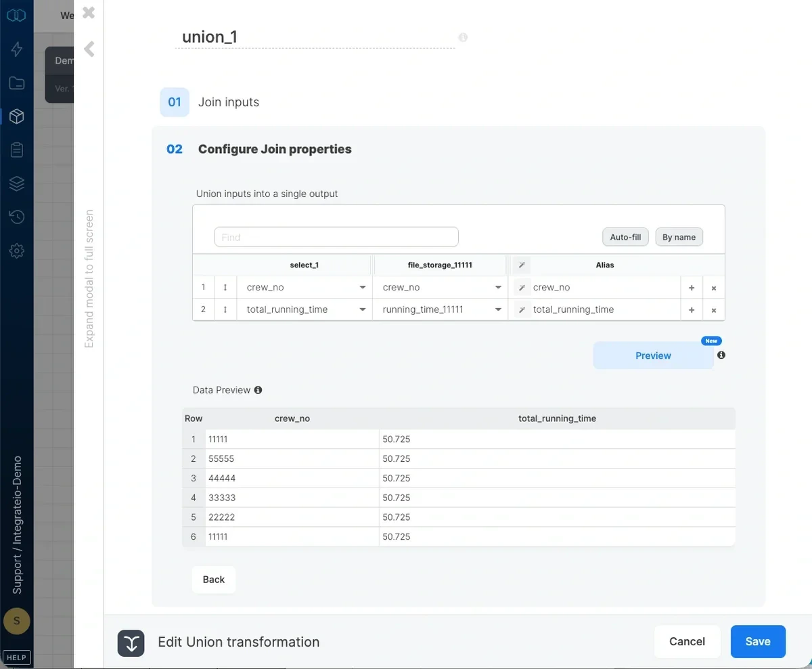
Task: Open step 01 Join inputs
Action: pyautogui.click(x=210, y=102)
